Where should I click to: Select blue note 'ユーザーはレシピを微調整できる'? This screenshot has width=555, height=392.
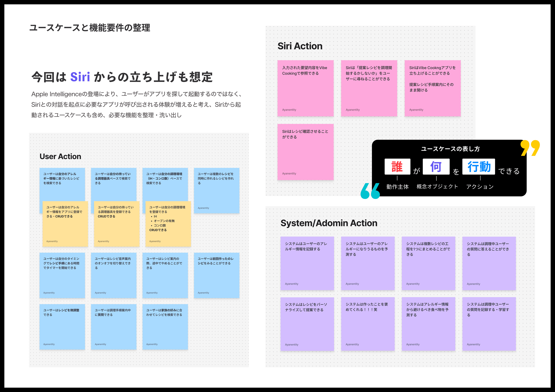(x=62, y=327)
